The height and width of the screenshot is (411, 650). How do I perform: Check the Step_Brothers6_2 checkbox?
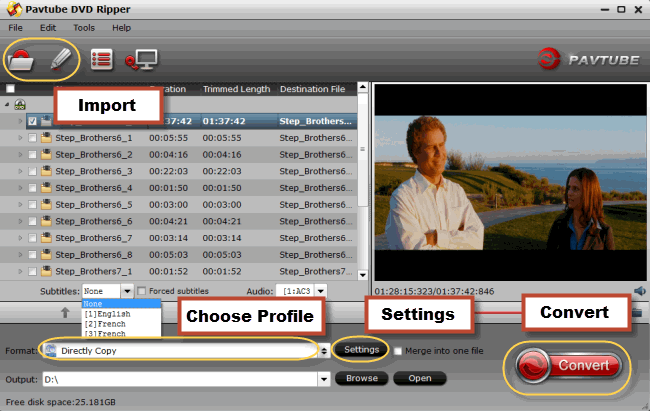pyautogui.click(x=32, y=155)
